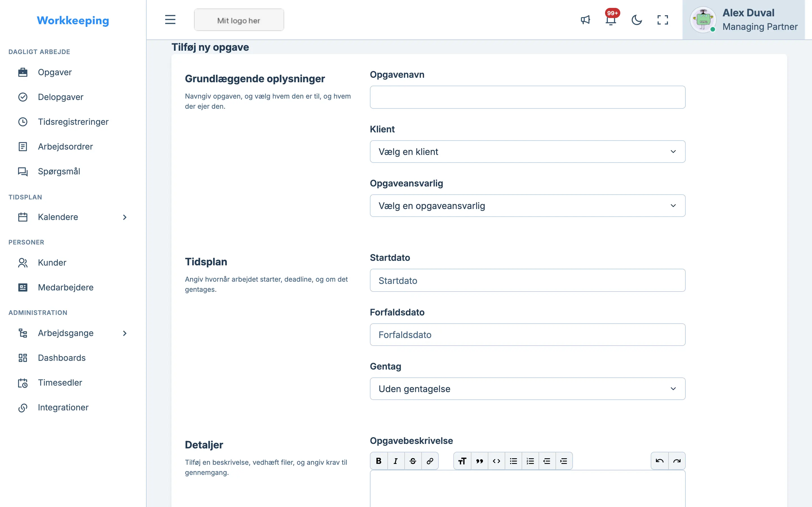
Task: Click the Bold formatting icon
Action: (x=379, y=461)
